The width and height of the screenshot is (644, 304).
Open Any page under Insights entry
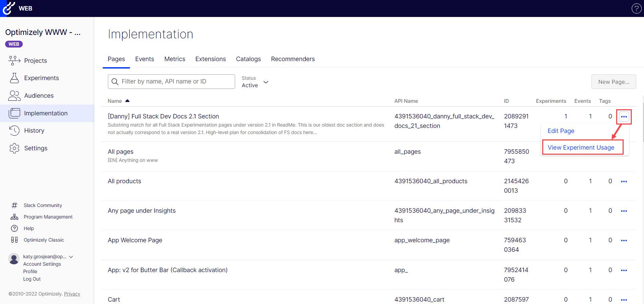click(141, 211)
